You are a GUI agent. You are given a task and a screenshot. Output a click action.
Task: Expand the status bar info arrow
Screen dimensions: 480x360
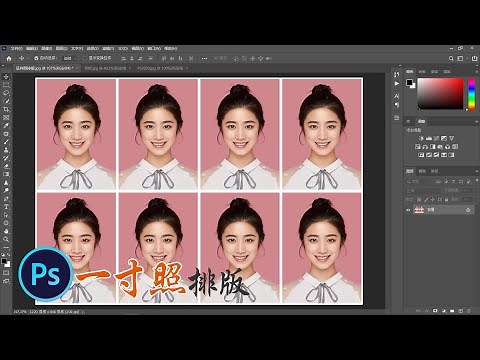tap(83, 312)
